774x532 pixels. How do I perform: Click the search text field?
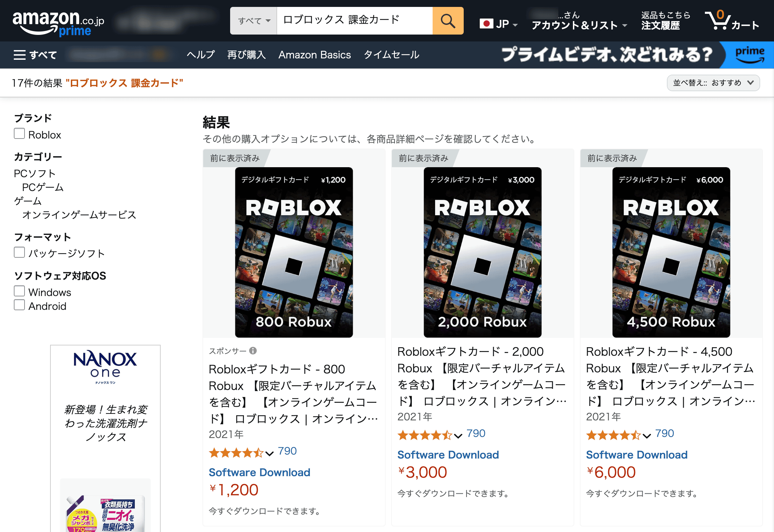(x=355, y=21)
